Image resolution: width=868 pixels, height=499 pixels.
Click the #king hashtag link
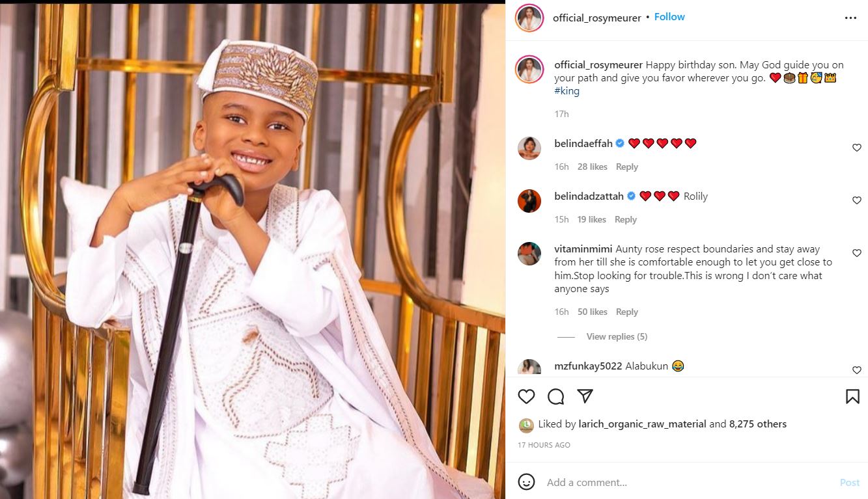tap(567, 91)
